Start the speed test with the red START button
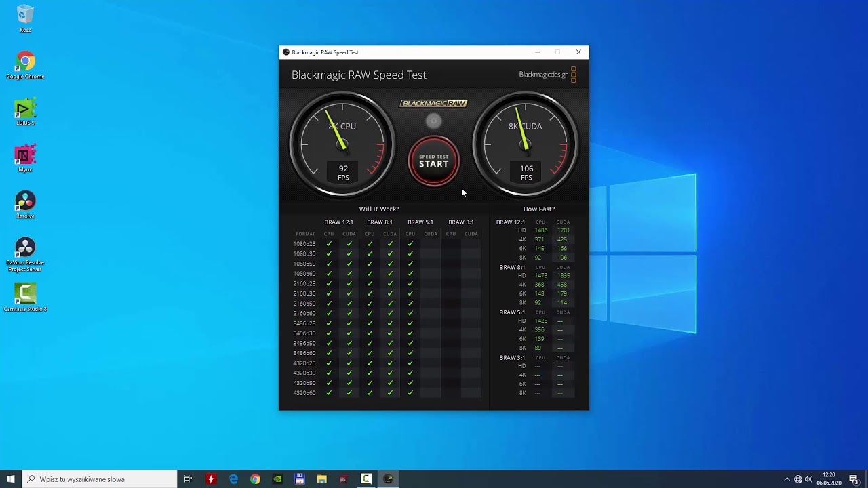This screenshot has width=868, height=488. [433, 161]
